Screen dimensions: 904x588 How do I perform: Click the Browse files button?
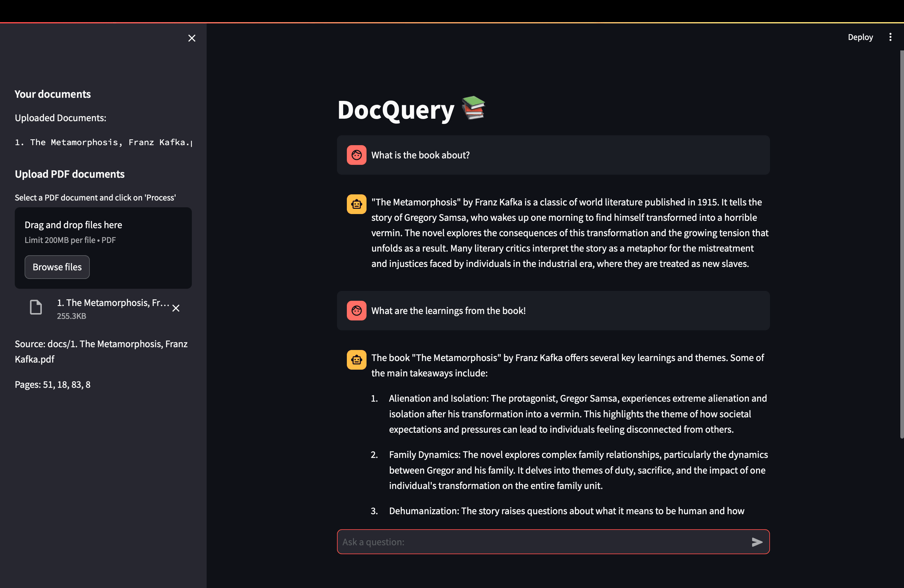point(57,267)
